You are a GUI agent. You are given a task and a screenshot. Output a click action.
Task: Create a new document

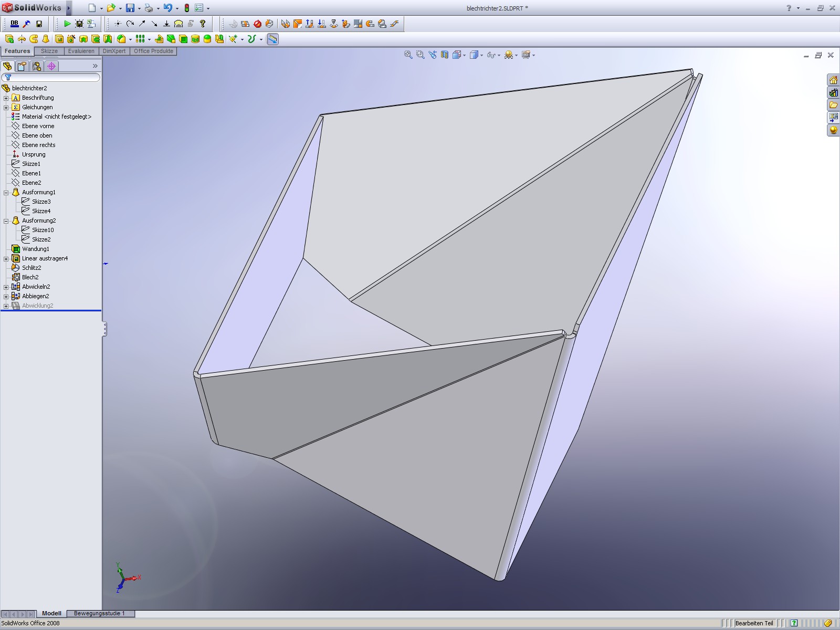click(92, 8)
